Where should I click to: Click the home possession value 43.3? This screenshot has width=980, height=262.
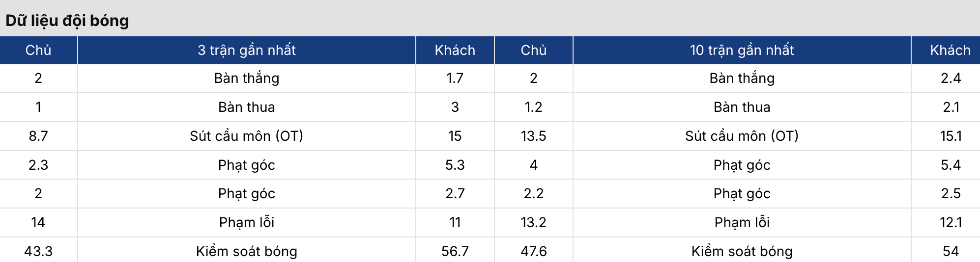(38, 251)
